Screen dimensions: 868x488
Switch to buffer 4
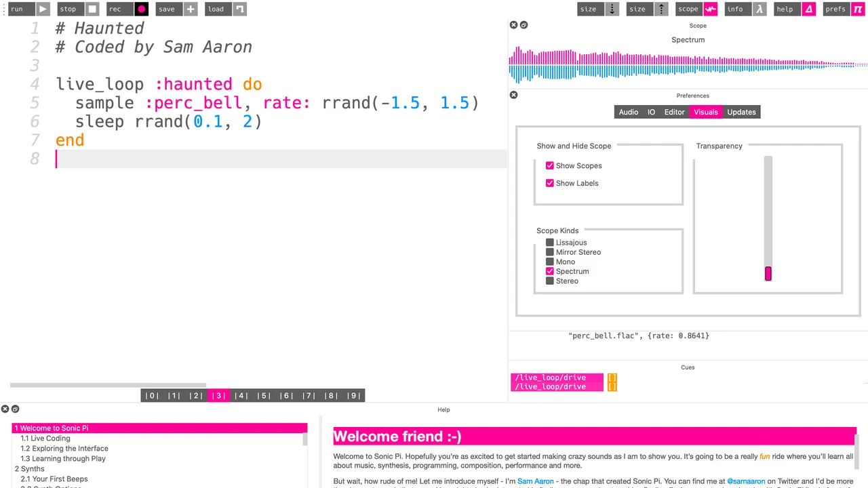[x=241, y=396]
